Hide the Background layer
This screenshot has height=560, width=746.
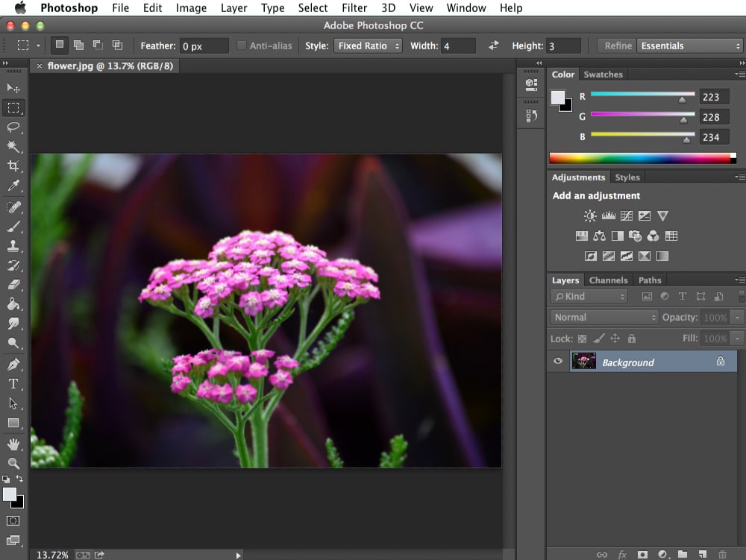tap(557, 361)
